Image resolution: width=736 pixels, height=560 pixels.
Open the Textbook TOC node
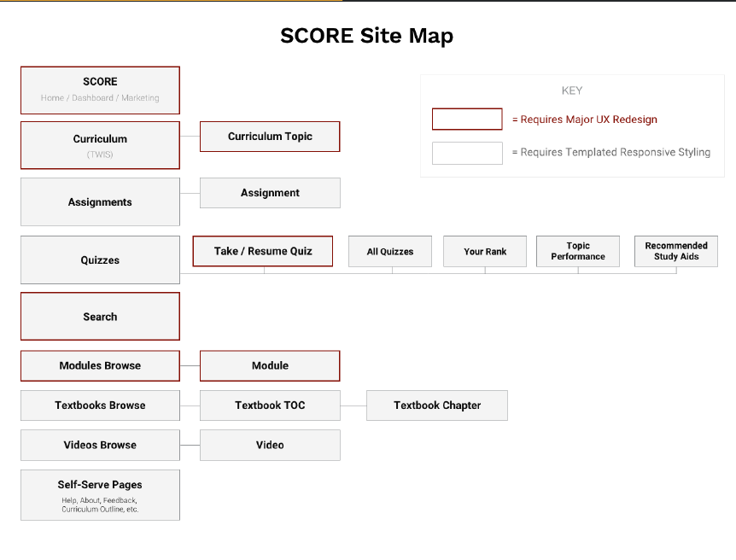[x=270, y=405]
